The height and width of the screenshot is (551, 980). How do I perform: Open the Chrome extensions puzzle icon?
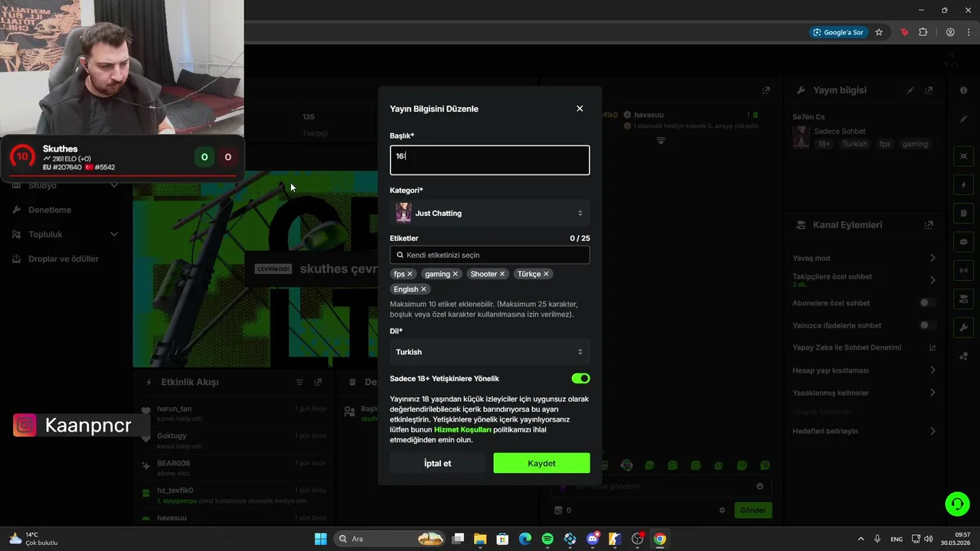(x=923, y=32)
